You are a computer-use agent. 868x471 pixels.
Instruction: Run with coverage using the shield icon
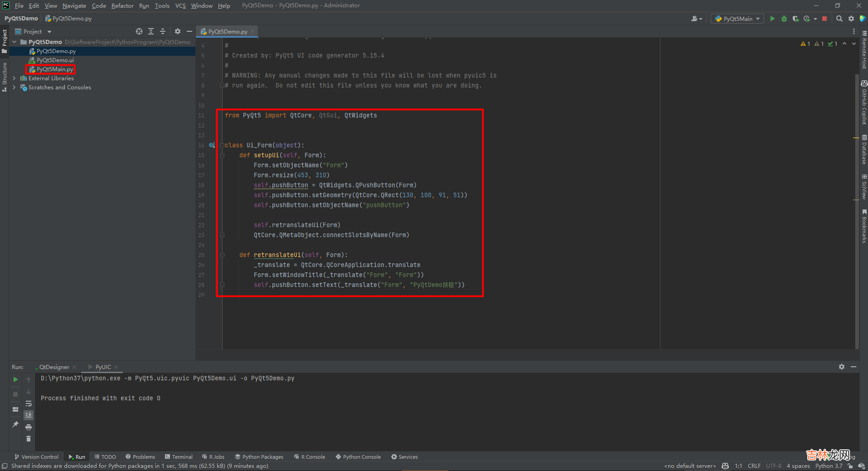[x=795, y=19]
